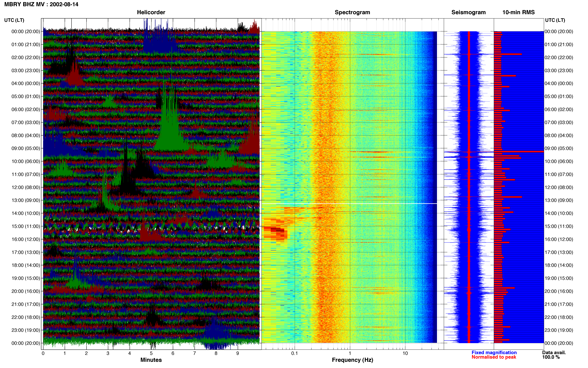The width and height of the screenshot is (588, 368).
Task: Select left time label '17:00 (13:00)'
Action: click(26, 252)
